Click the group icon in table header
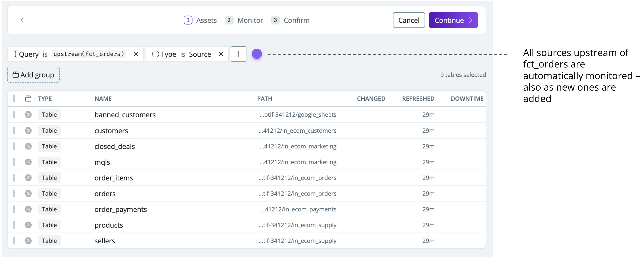644x258 pixels. [x=28, y=99]
